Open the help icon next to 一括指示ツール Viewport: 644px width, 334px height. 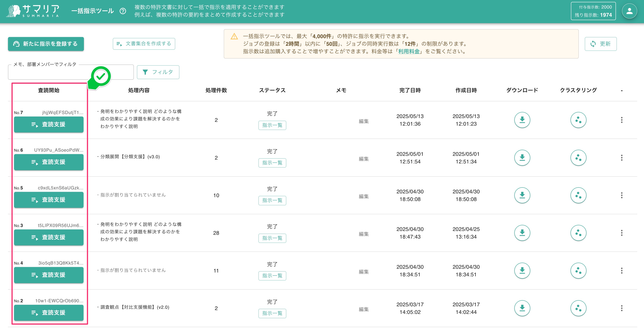pyautogui.click(x=123, y=11)
